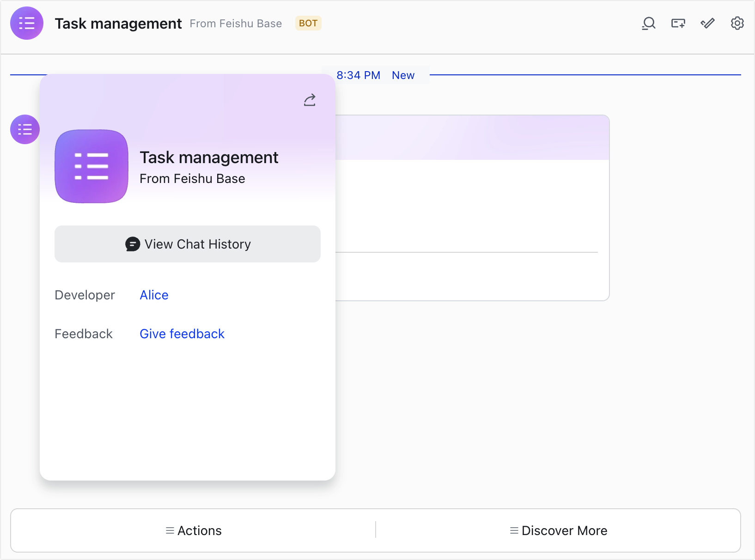Share the Task management bot profile
The height and width of the screenshot is (560, 755).
[x=309, y=100]
